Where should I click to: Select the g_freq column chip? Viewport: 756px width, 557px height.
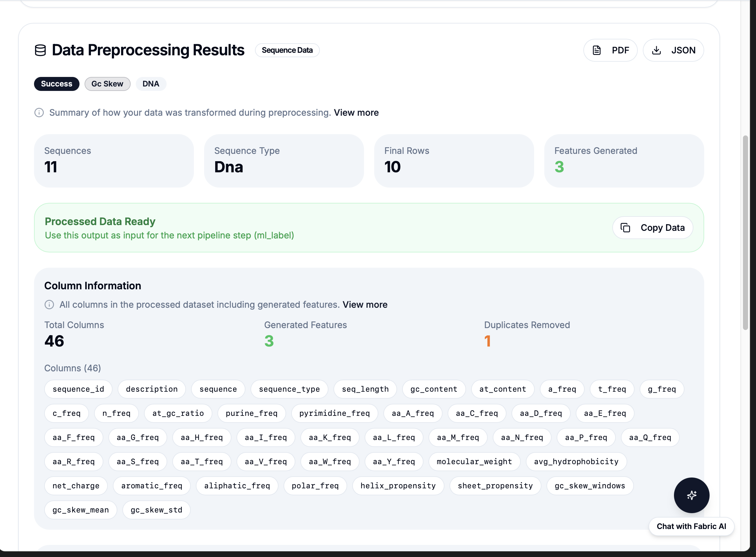(x=662, y=389)
